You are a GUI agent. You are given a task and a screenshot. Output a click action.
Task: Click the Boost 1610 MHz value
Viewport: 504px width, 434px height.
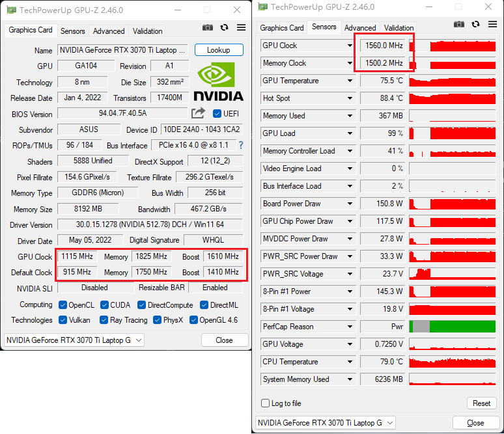click(x=223, y=256)
